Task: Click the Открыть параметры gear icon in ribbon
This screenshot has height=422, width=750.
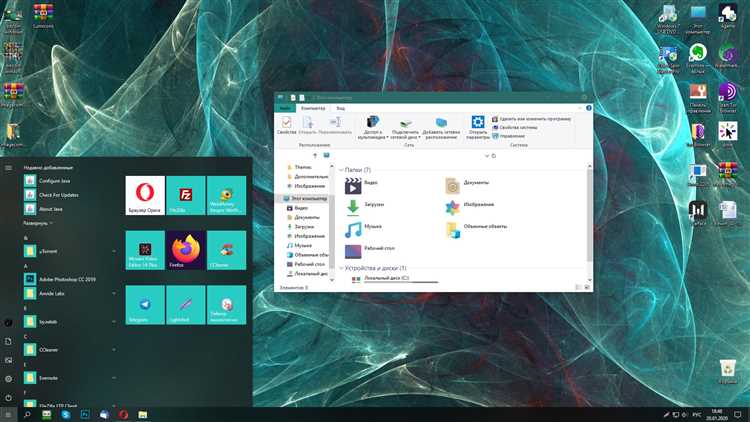Action: pyautogui.click(x=477, y=123)
